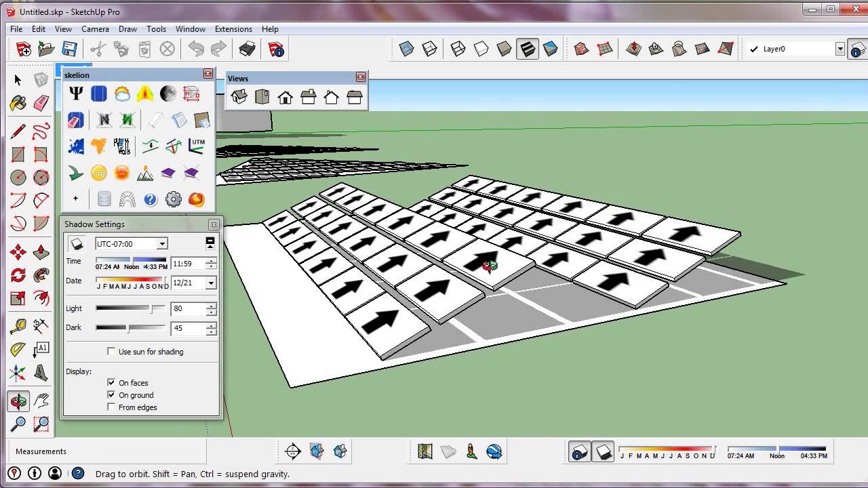Click the Geo-location icon in status bar
This screenshot has height=488, width=868.
pyautogui.click(x=14, y=473)
